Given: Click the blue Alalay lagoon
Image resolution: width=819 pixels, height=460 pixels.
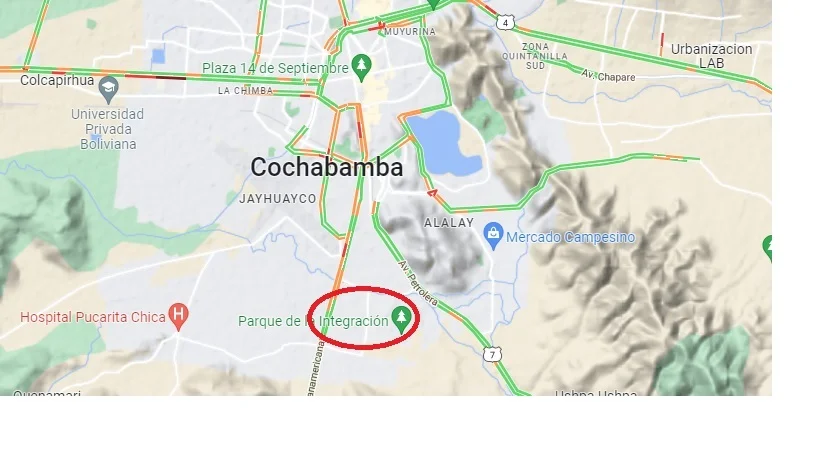Looking at the screenshot, I should click(x=443, y=144).
